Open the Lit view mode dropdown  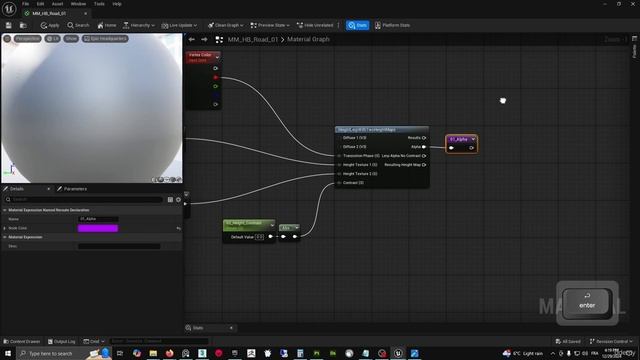click(x=52, y=38)
